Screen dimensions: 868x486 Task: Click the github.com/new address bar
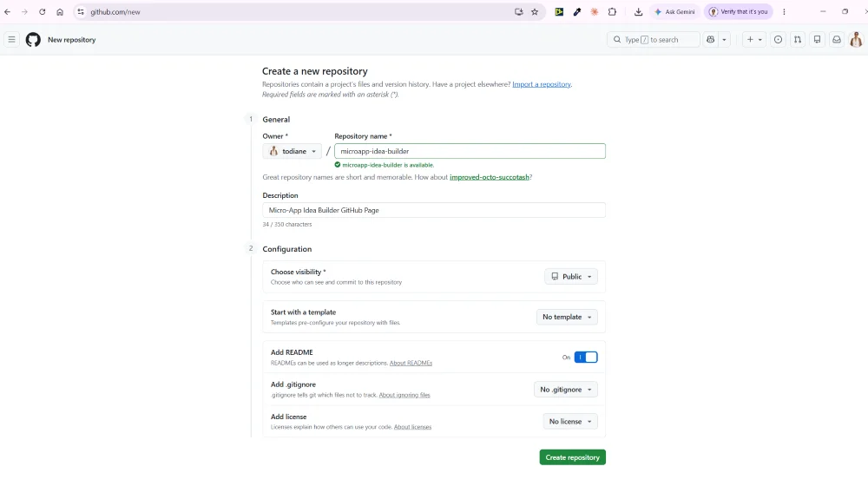[299, 11]
